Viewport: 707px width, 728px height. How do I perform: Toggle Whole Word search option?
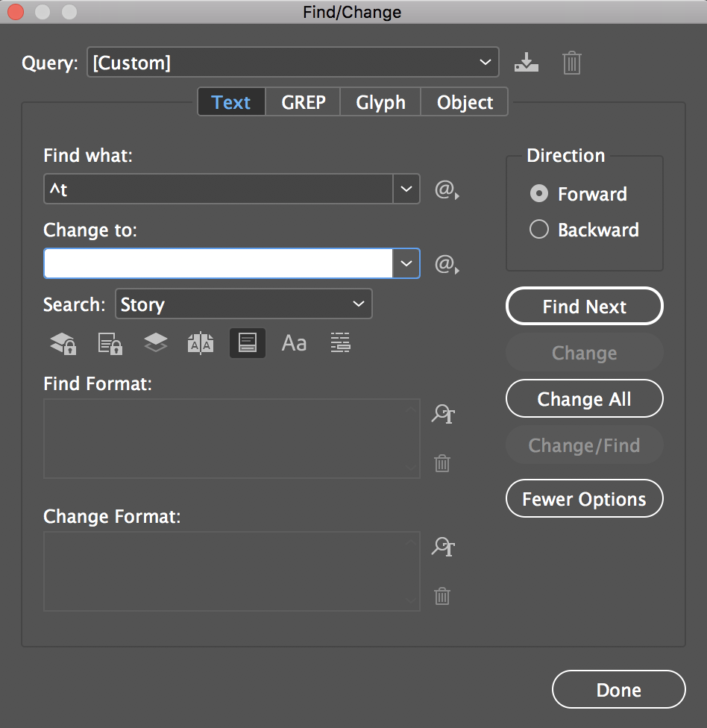(x=340, y=343)
